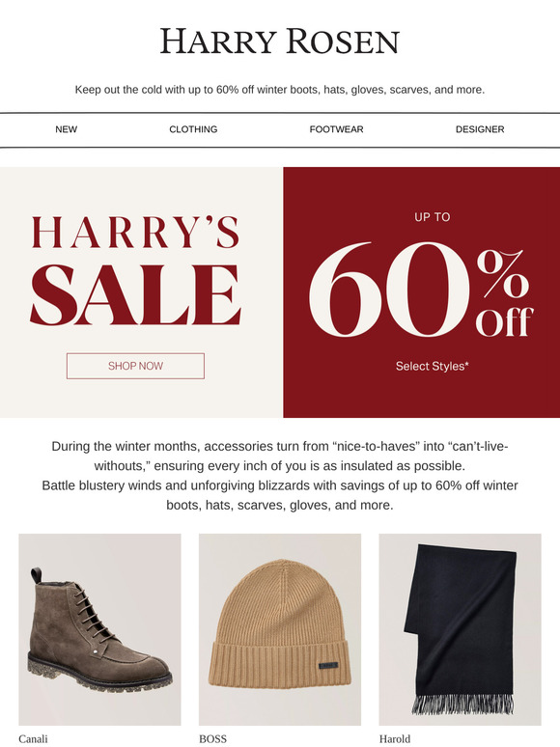Click the SHOP NOW button

tap(135, 366)
